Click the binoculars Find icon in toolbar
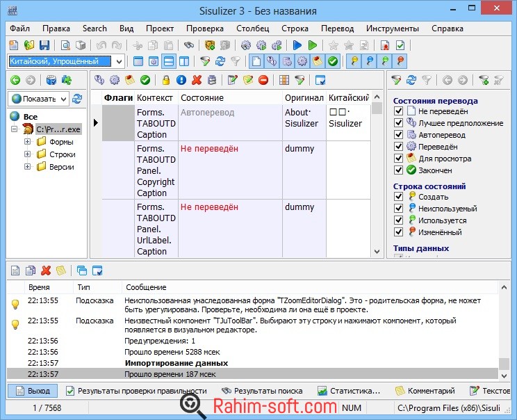Viewport: 517px width, 420px height. 189,45
